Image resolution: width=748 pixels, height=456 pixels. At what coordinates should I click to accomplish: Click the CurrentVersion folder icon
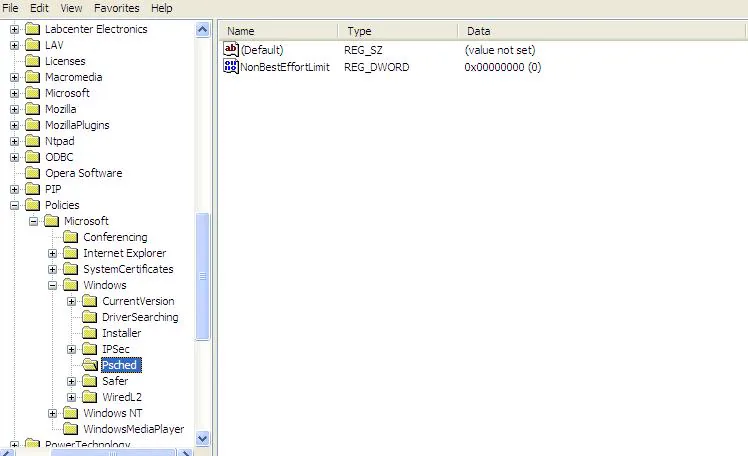click(90, 301)
